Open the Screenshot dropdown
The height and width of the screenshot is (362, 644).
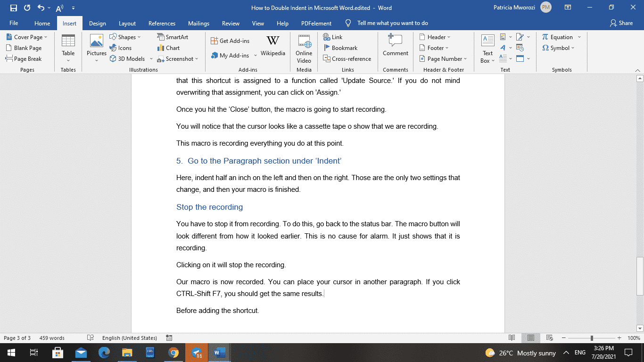(x=177, y=59)
